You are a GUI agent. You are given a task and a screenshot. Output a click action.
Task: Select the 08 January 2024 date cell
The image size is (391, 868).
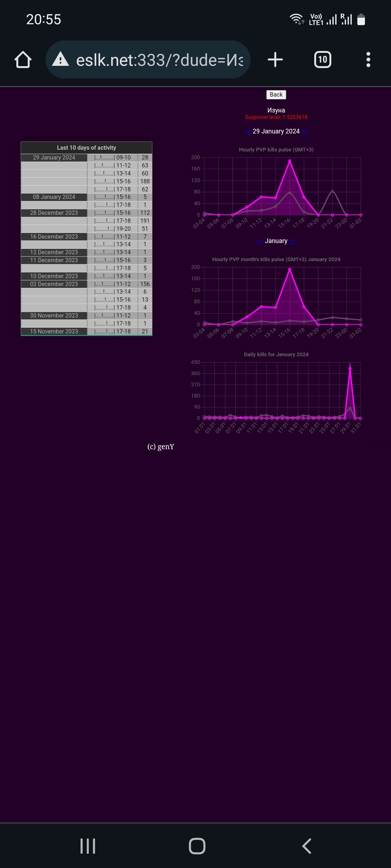[x=54, y=197]
